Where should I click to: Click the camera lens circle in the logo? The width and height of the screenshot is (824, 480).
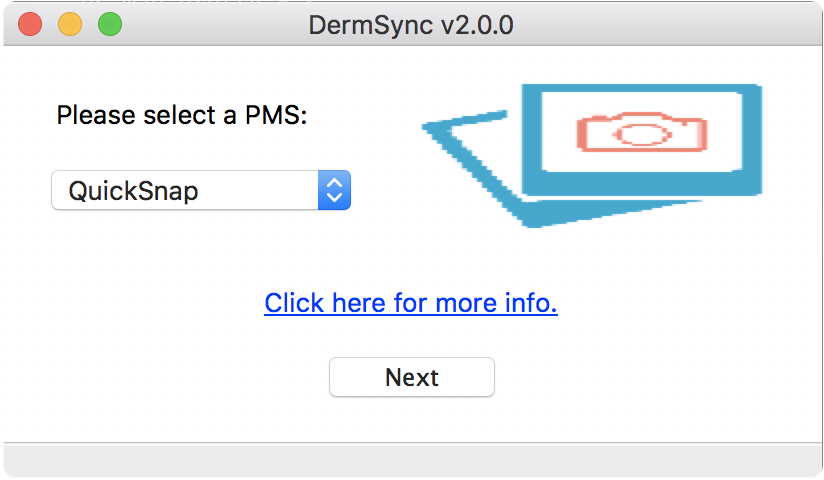coord(642,135)
